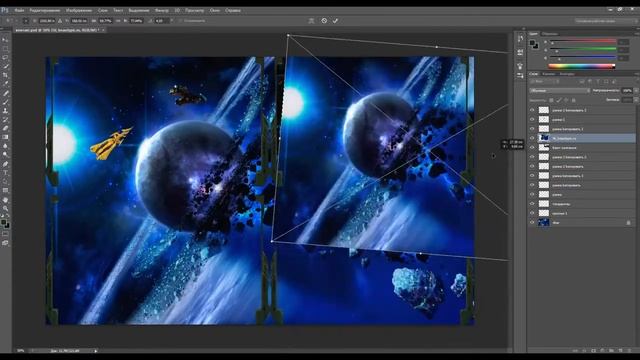
Task: Select the Rectangle shape tool
Action: [x=5, y=190]
